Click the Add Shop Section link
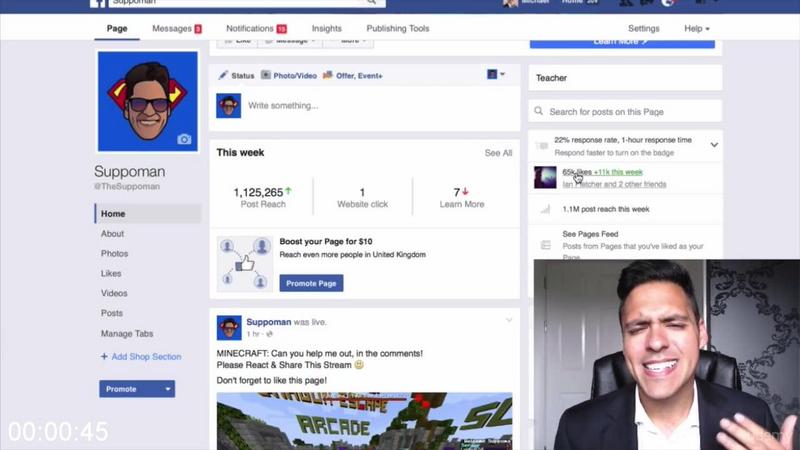The height and width of the screenshot is (450, 800). coord(146,357)
